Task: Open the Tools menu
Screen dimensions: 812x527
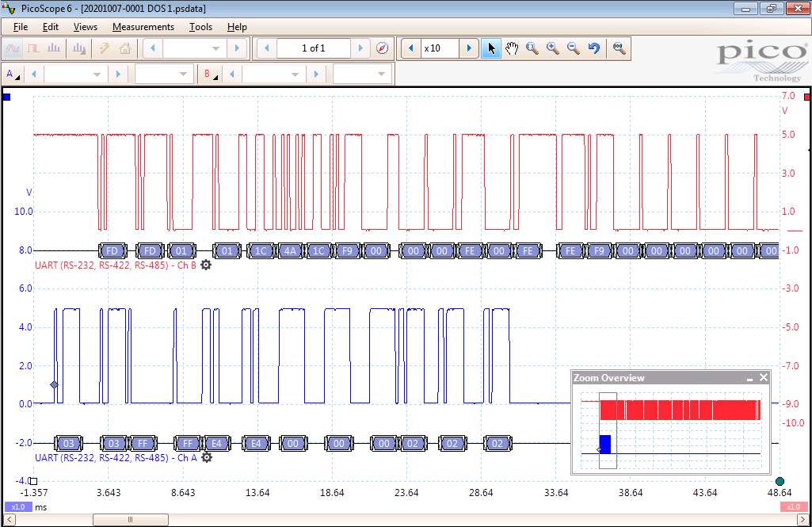Action: point(201,27)
